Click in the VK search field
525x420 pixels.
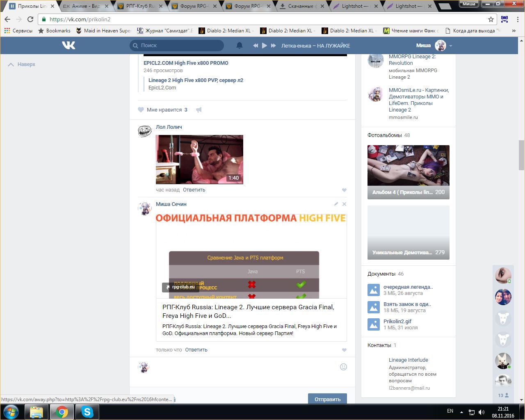point(177,46)
